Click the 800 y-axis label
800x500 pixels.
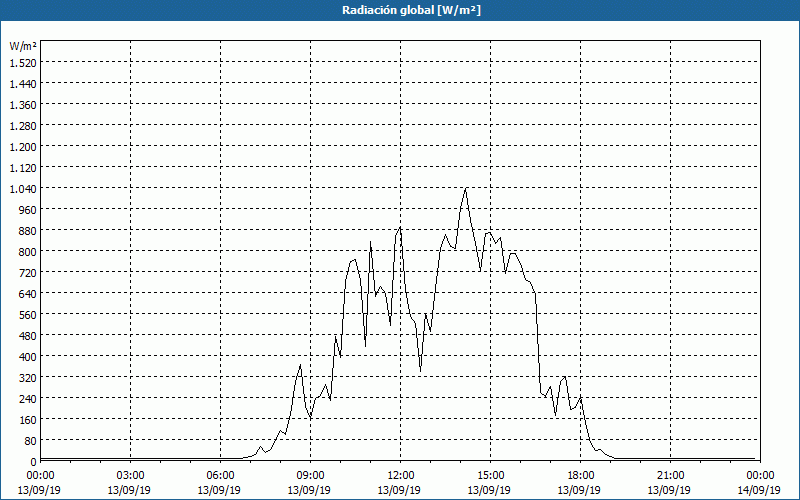pyautogui.click(x=28, y=252)
